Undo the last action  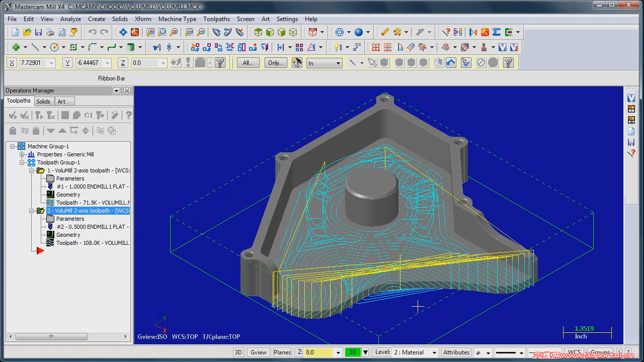[93, 32]
